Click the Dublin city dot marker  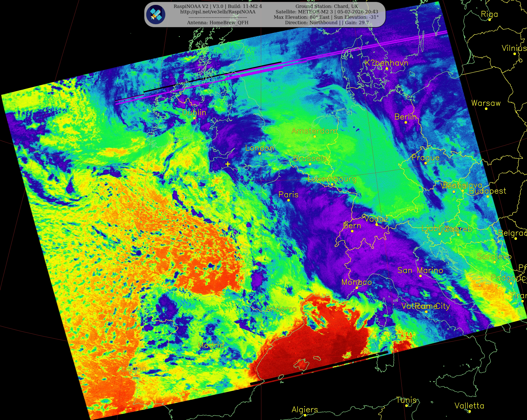(194, 118)
